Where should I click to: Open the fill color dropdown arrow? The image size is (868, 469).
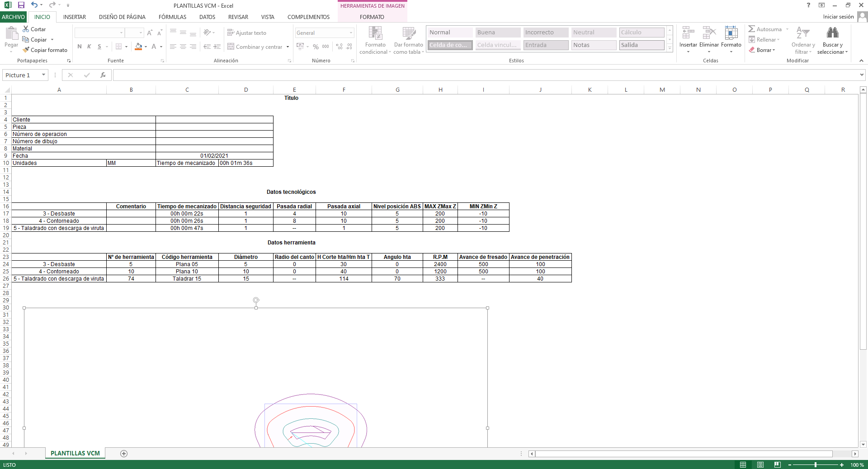click(146, 47)
